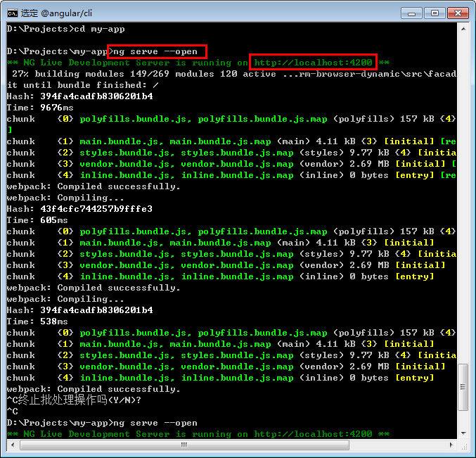
Task: Click the vertical scrollbar up arrow
Action: 463,30
